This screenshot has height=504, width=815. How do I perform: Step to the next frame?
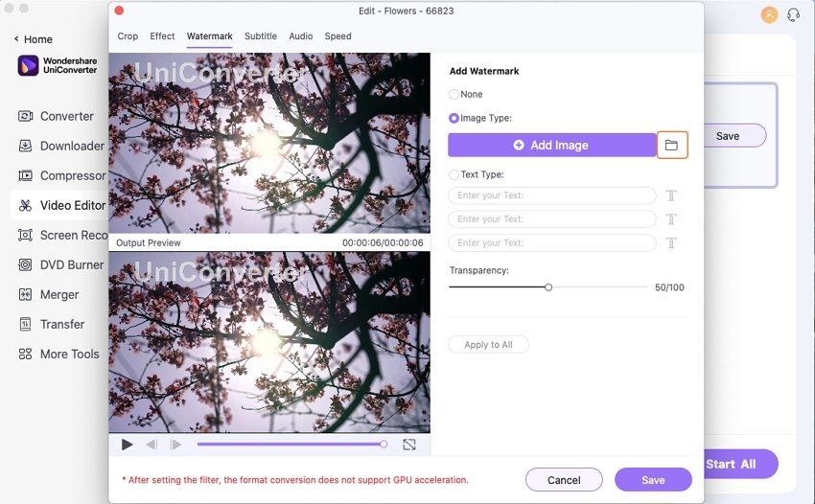pos(175,445)
